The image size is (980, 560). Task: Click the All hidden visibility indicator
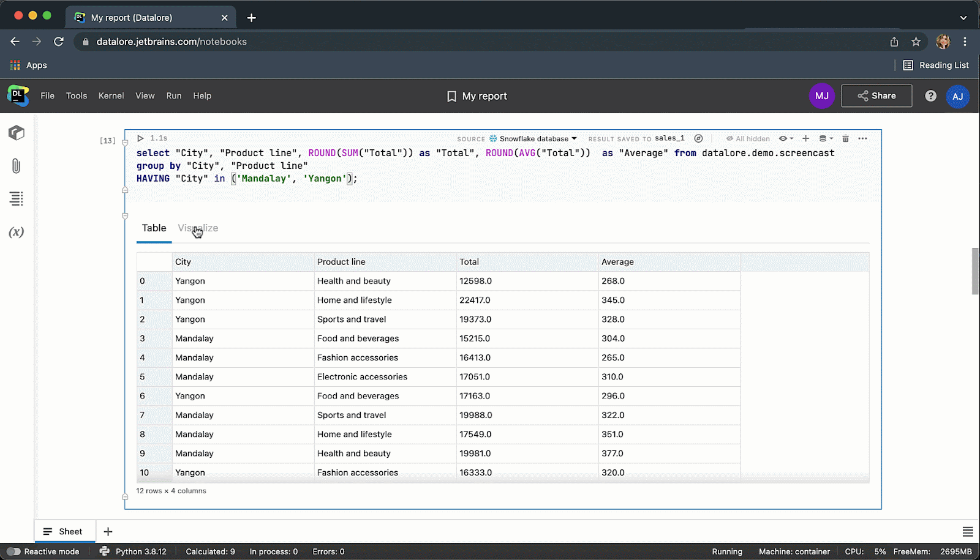pyautogui.click(x=748, y=139)
